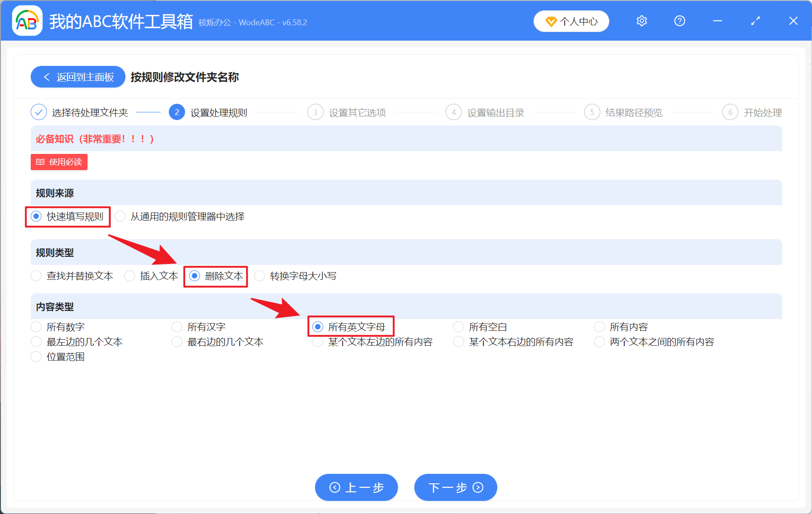
Task: Select the 转换字母大小写 rule type
Action: [x=260, y=276]
